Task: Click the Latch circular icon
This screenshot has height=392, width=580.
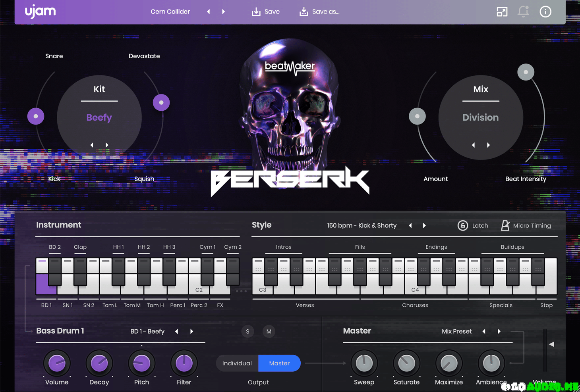Action: [x=463, y=225]
